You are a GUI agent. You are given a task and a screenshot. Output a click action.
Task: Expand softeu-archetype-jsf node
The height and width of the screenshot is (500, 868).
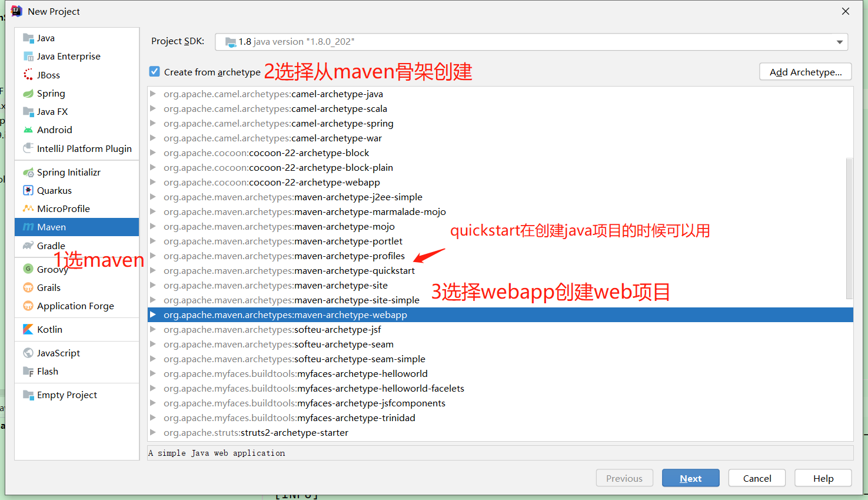153,329
